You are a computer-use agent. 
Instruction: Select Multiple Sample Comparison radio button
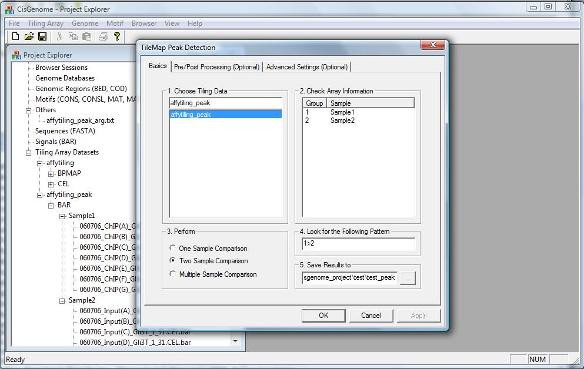point(172,274)
